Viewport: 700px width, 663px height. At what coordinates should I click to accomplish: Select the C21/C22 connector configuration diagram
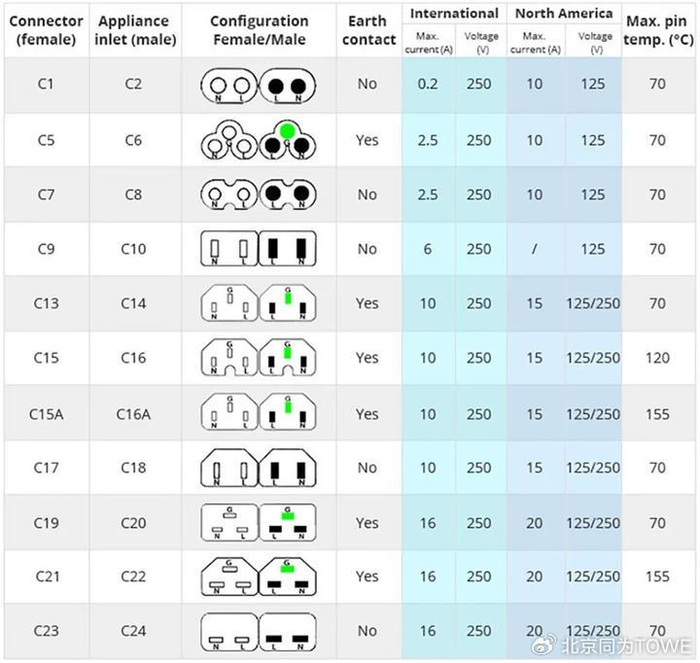point(259,576)
